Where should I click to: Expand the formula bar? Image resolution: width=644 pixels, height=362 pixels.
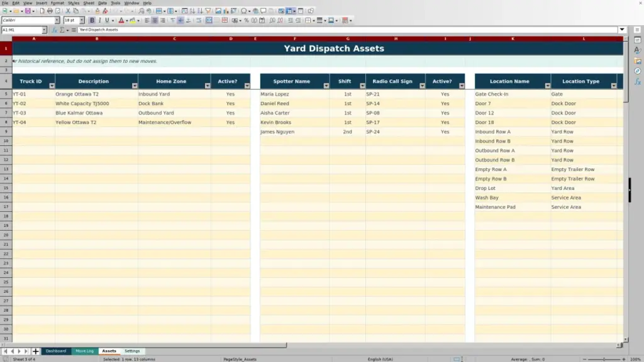coord(622,30)
